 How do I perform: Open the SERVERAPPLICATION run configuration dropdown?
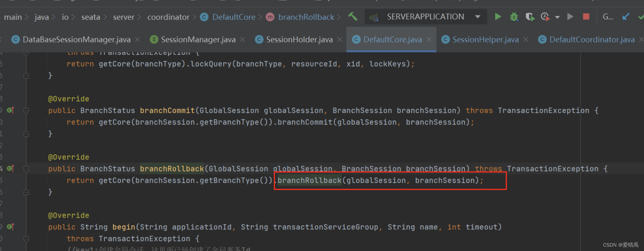coord(477,17)
